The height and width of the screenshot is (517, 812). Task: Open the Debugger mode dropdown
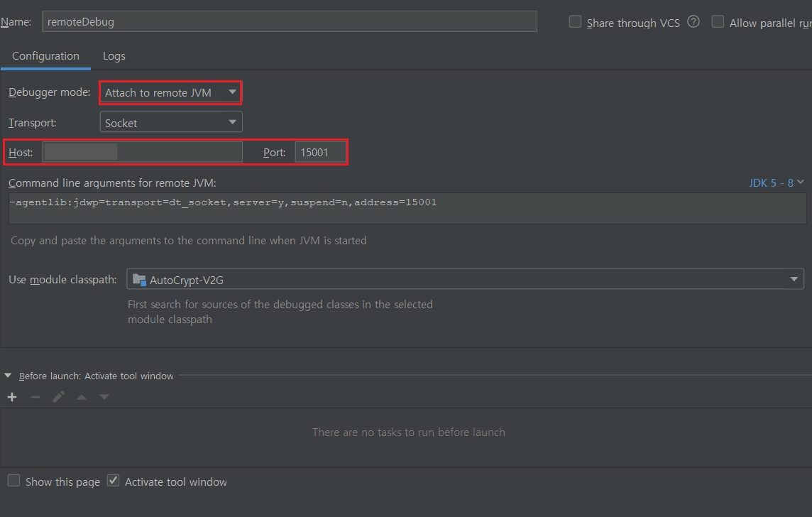coord(170,92)
